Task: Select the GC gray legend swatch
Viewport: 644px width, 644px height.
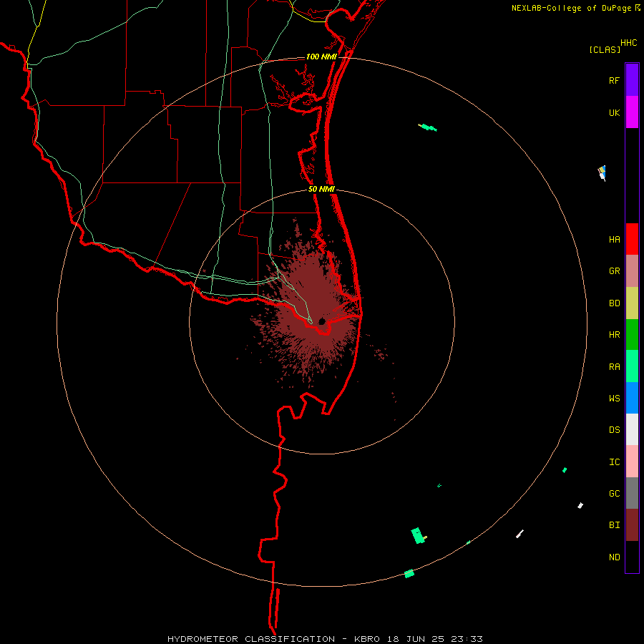Action: (x=632, y=493)
